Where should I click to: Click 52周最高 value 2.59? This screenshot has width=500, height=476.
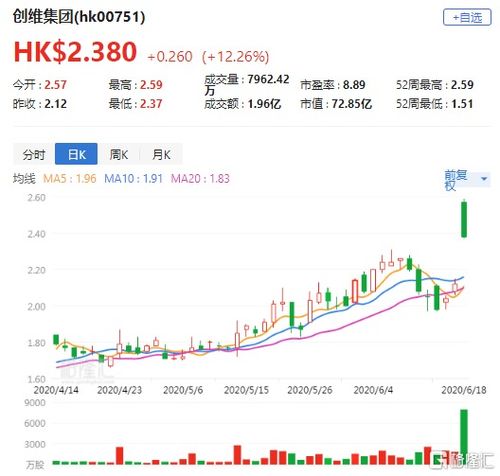tap(462, 85)
